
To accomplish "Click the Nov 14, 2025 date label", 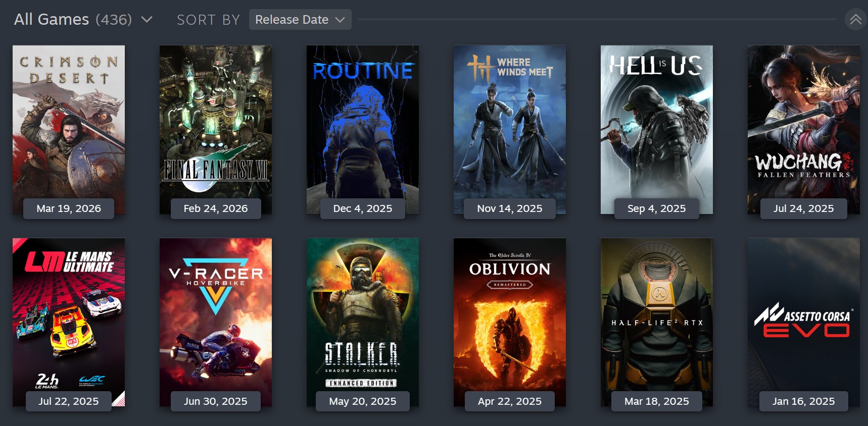I will pos(510,208).
